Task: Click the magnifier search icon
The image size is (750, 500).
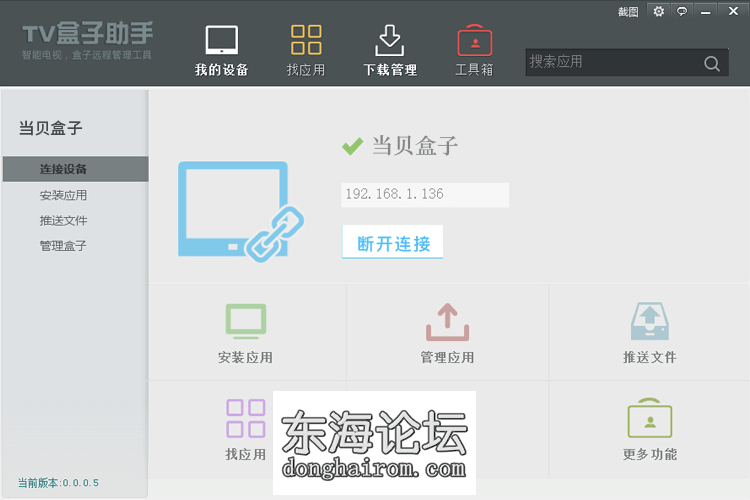Action: [x=712, y=63]
